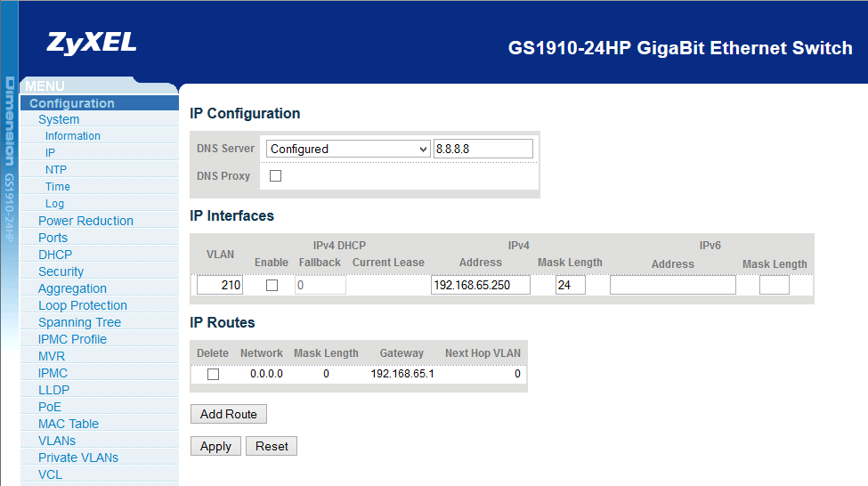Image resolution: width=868 pixels, height=486 pixels.
Task: Enable IPv4 DHCP checkbox for VLAN 210
Action: pos(272,285)
